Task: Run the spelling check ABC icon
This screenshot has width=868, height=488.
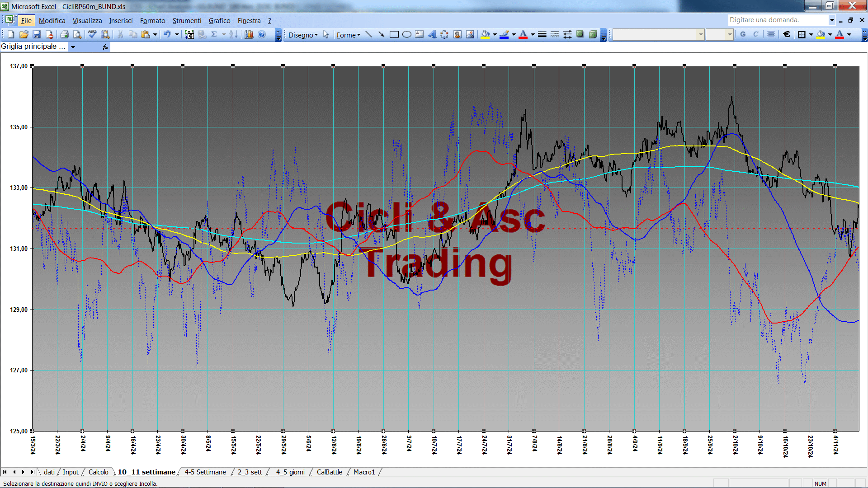Action: (92, 34)
